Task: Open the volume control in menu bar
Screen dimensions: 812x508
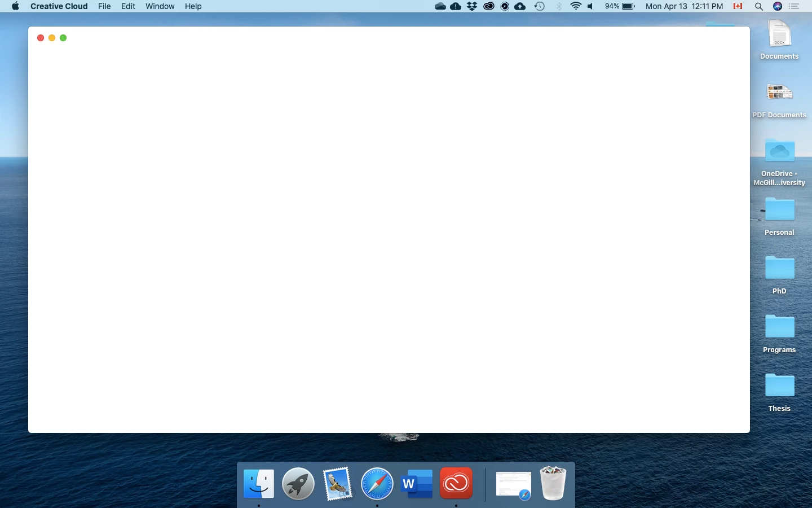Action: coord(590,6)
